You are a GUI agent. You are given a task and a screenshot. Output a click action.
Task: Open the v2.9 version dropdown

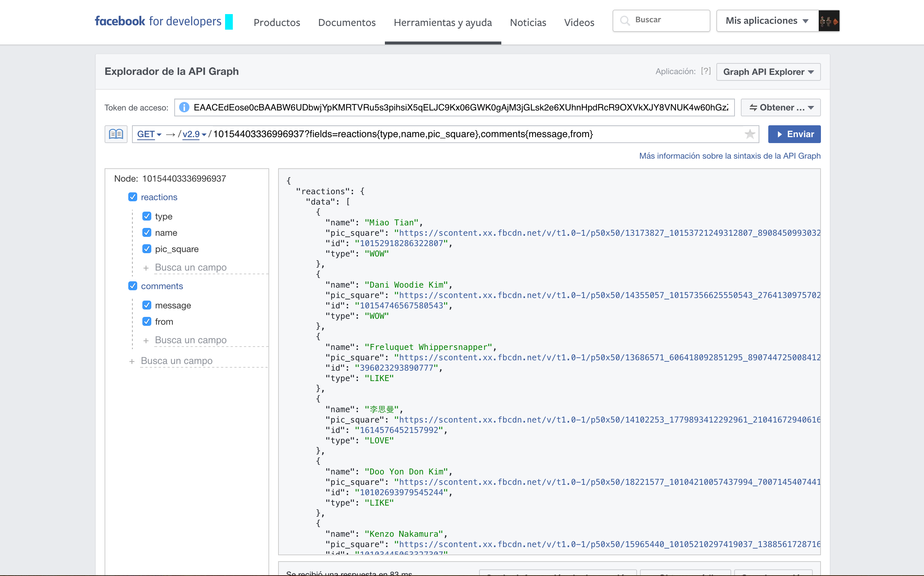(194, 134)
